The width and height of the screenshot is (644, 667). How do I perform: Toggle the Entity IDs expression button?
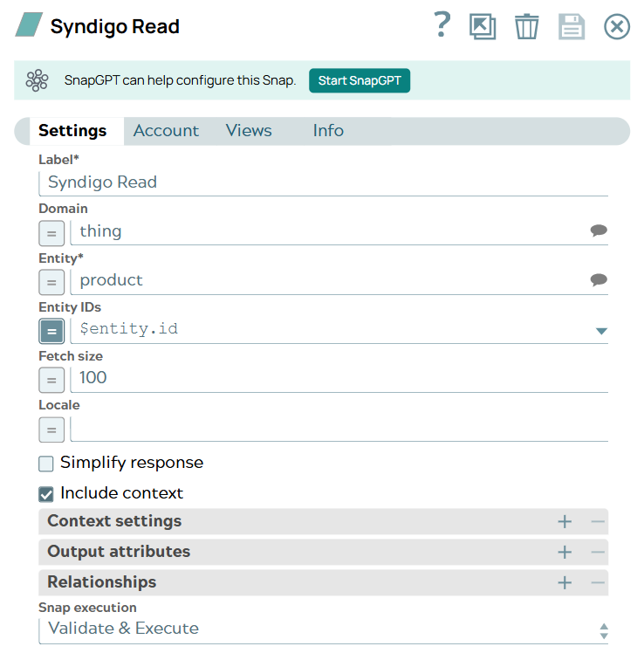click(x=51, y=331)
